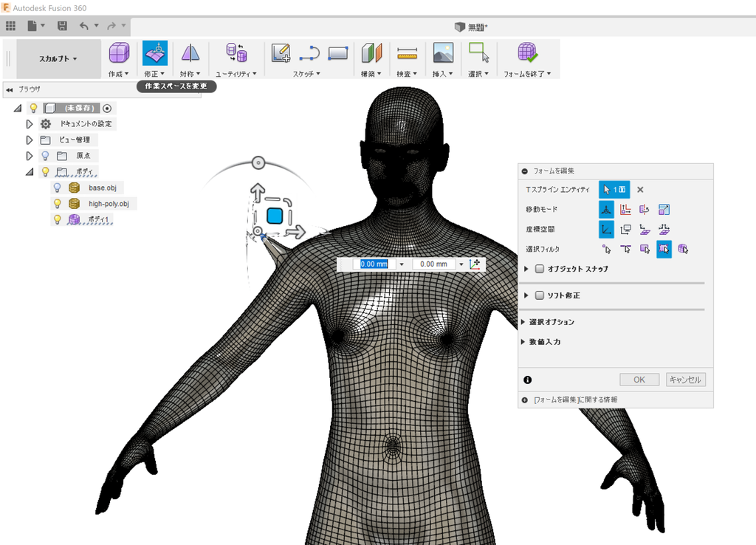The width and height of the screenshot is (756, 545).
Task: Open the File document menu icon
Action: (32, 26)
